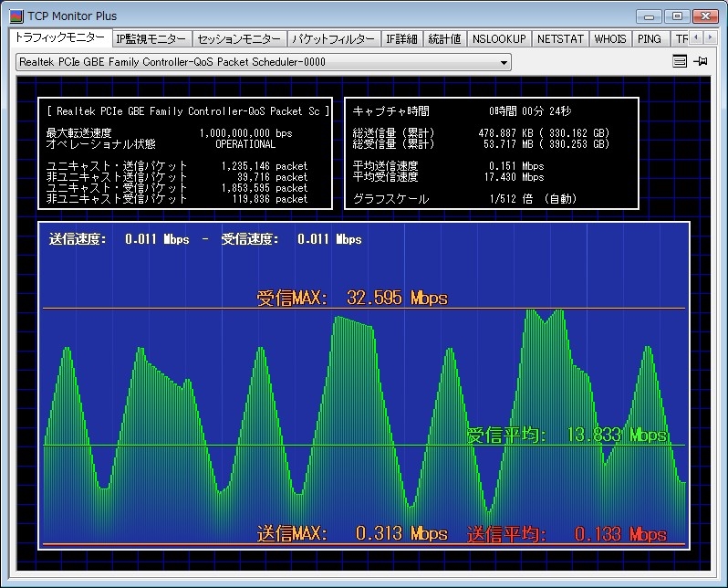728x588 pixels.
Task: Select the パケットフィルター tab
Action: tap(334, 39)
